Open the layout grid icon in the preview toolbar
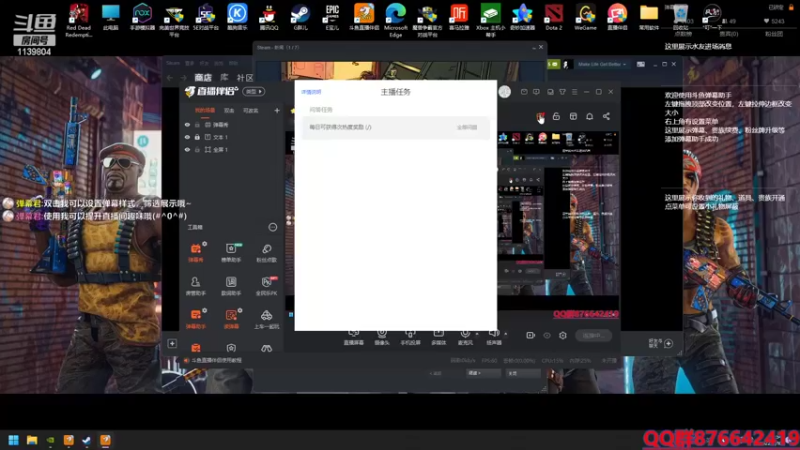Screen dimensions: 800x450 click(573, 116)
